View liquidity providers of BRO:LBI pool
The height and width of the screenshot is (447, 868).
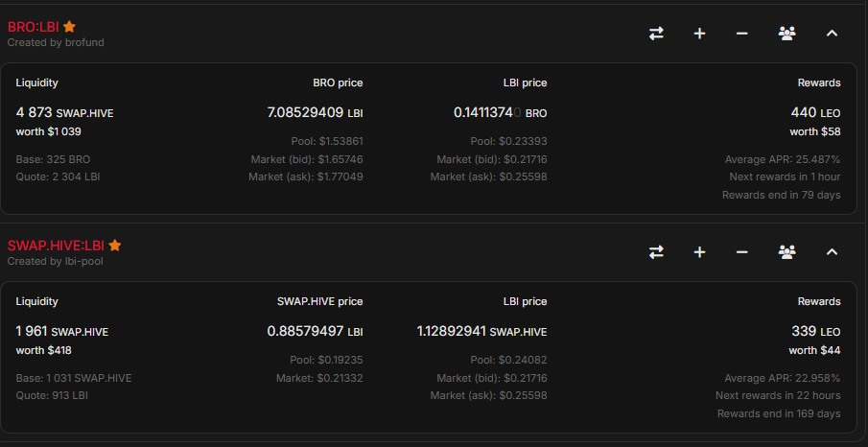coord(786,34)
